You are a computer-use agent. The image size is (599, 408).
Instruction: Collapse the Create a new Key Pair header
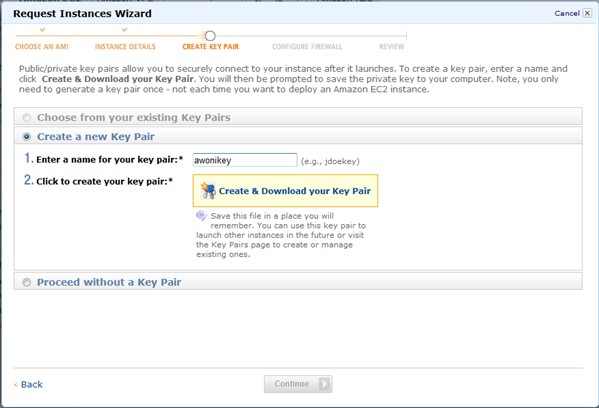[x=298, y=136]
